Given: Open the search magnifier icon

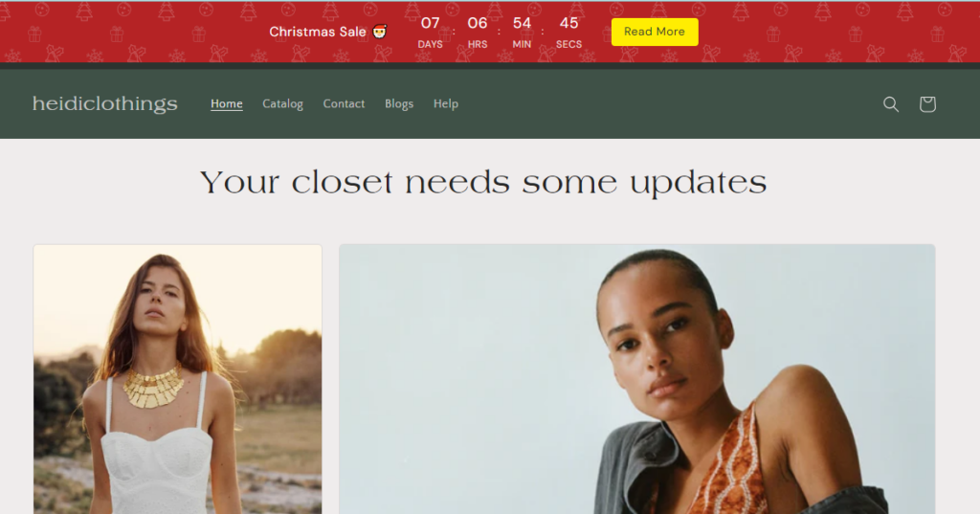Looking at the screenshot, I should coord(891,103).
